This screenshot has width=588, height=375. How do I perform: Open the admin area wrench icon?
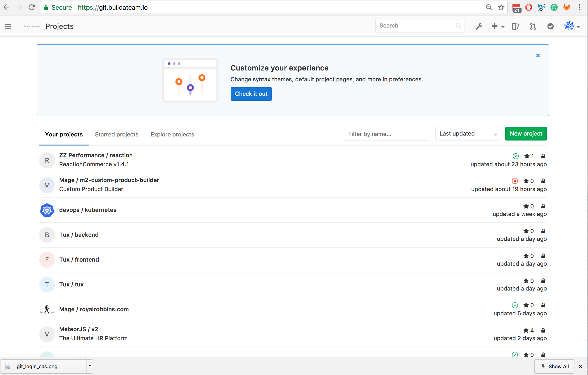479,26
